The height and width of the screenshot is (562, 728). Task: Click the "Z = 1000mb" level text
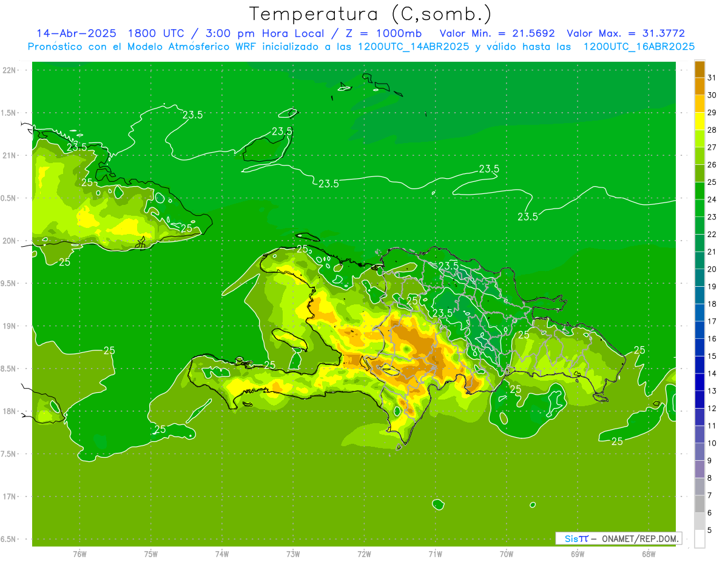tap(382, 33)
